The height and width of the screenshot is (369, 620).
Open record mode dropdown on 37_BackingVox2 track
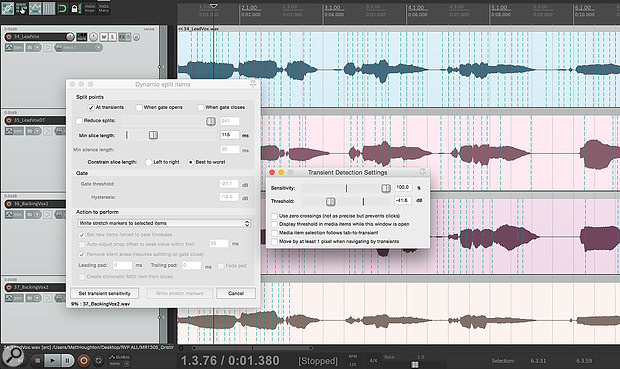pos(34,298)
